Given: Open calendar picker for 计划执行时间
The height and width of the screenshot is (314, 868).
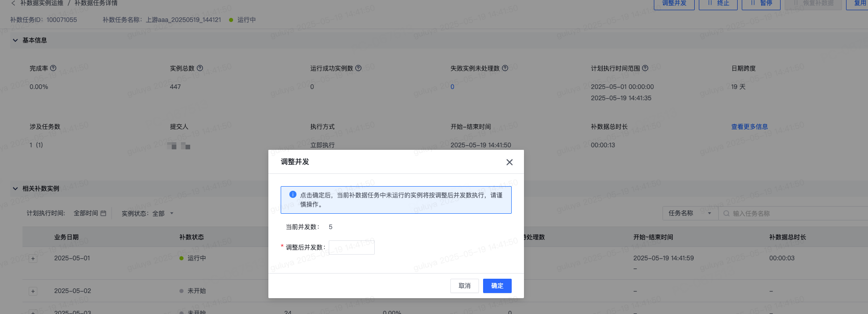Looking at the screenshot, I should (104, 213).
